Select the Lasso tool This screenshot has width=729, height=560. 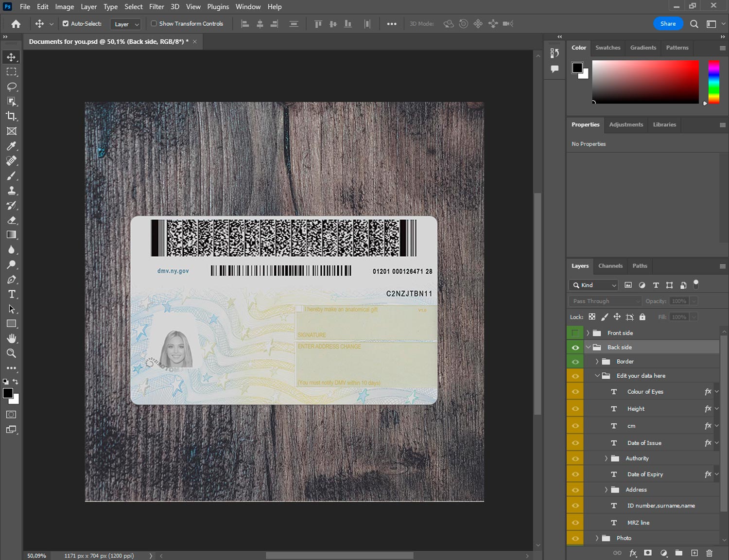[12, 87]
